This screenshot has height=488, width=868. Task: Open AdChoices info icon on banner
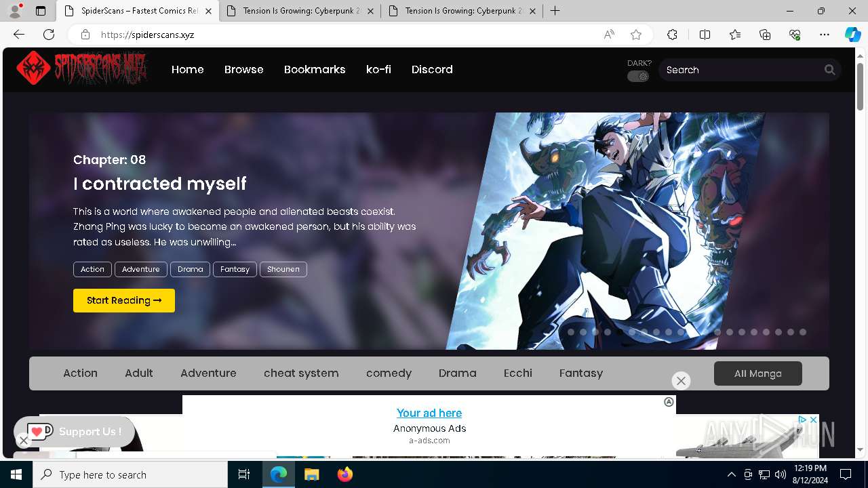pyautogui.click(x=802, y=420)
